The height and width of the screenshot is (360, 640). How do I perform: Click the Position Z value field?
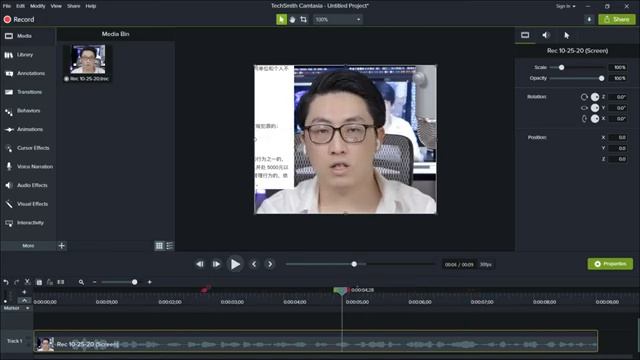click(618, 159)
